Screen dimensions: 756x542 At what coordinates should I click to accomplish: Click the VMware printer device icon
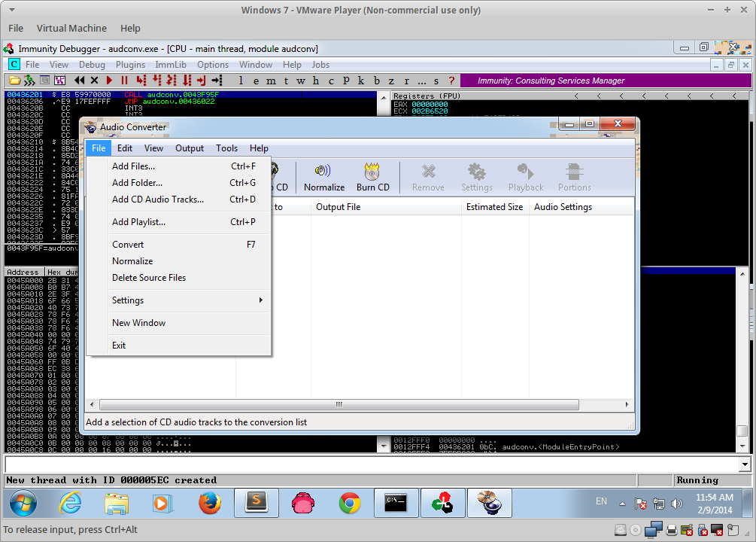(x=672, y=531)
